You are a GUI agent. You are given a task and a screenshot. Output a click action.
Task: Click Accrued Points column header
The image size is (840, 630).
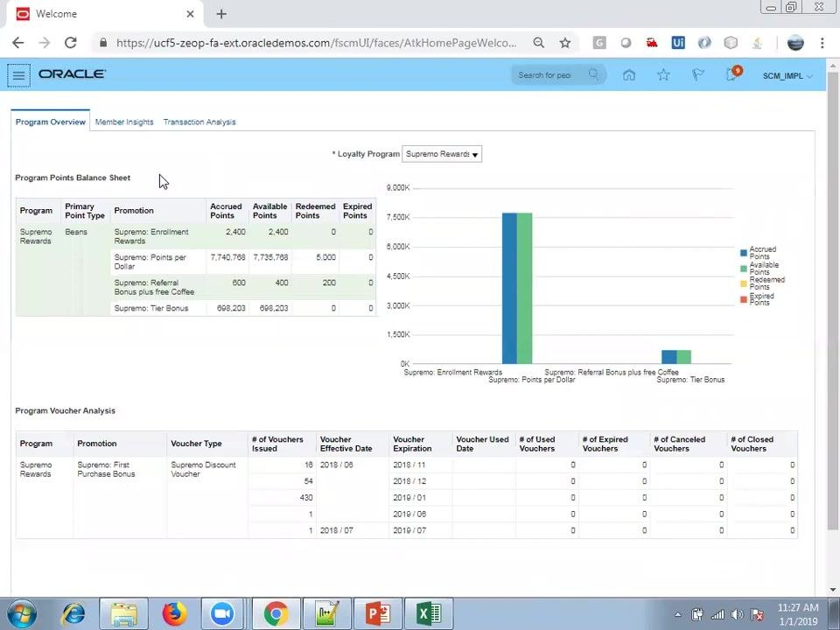coord(226,211)
